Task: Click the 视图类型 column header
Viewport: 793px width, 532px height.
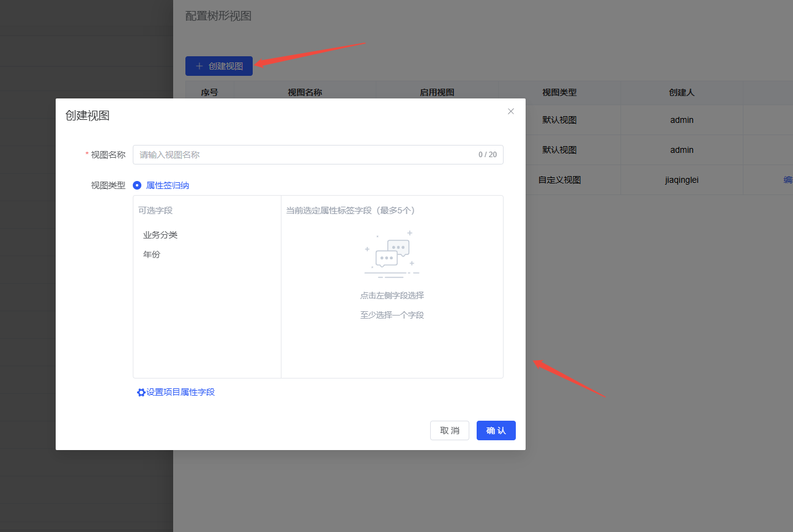Action: [559, 92]
